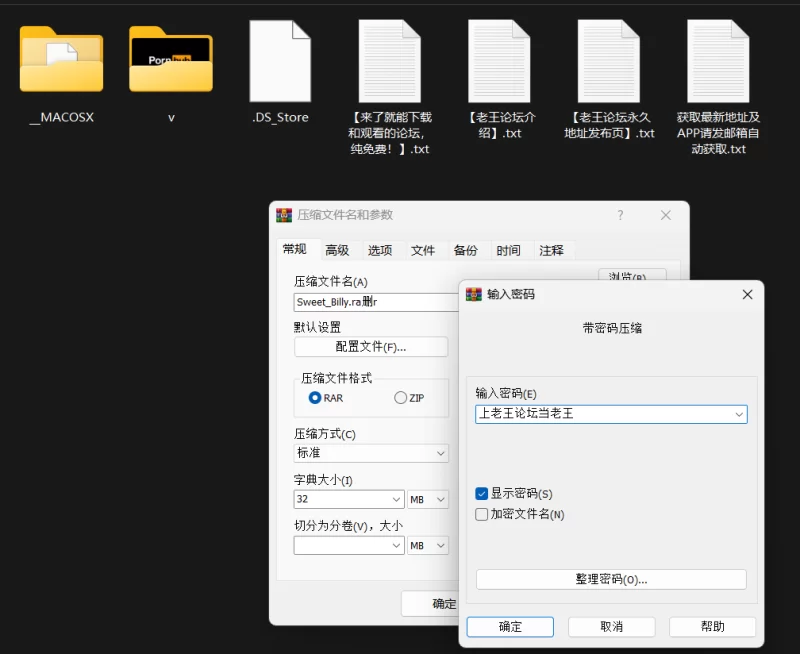
Task: Choose the ZIP archive format radio button
Action: coord(401,398)
